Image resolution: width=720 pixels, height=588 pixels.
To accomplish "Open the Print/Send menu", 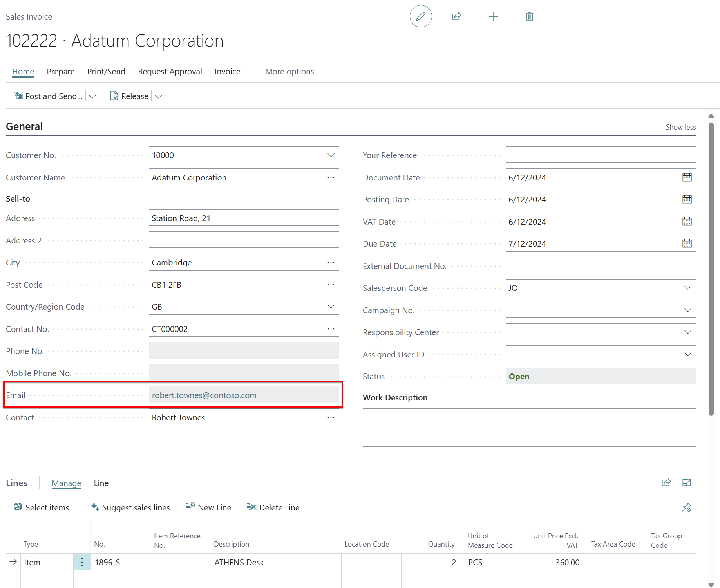I will pos(106,71).
